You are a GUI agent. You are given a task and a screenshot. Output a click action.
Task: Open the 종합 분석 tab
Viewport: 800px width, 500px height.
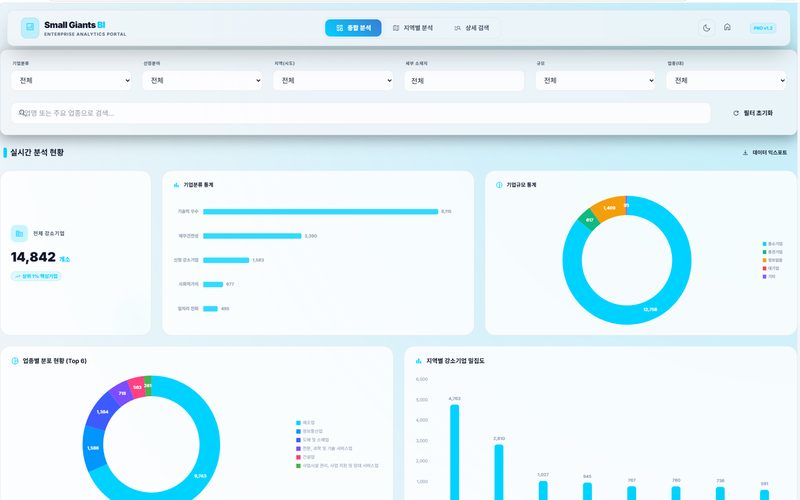(x=353, y=28)
